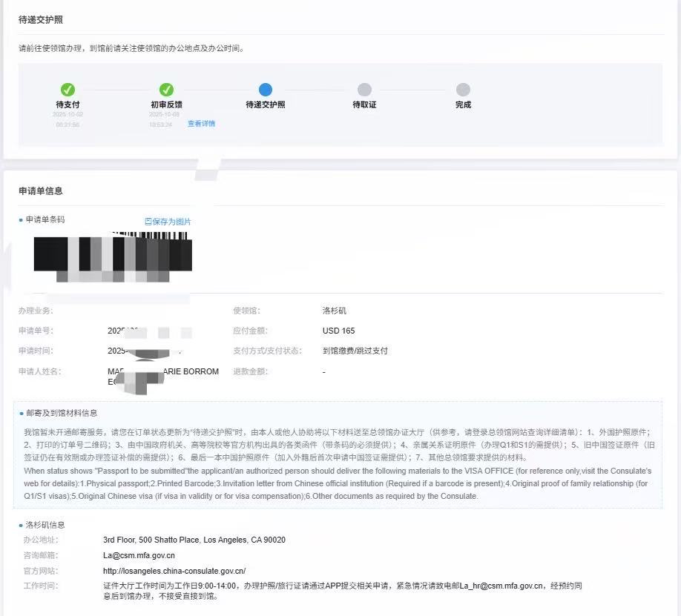Click the 保存为图片 link
This screenshot has width=681, height=616.
pyautogui.click(x=171, y=222)
